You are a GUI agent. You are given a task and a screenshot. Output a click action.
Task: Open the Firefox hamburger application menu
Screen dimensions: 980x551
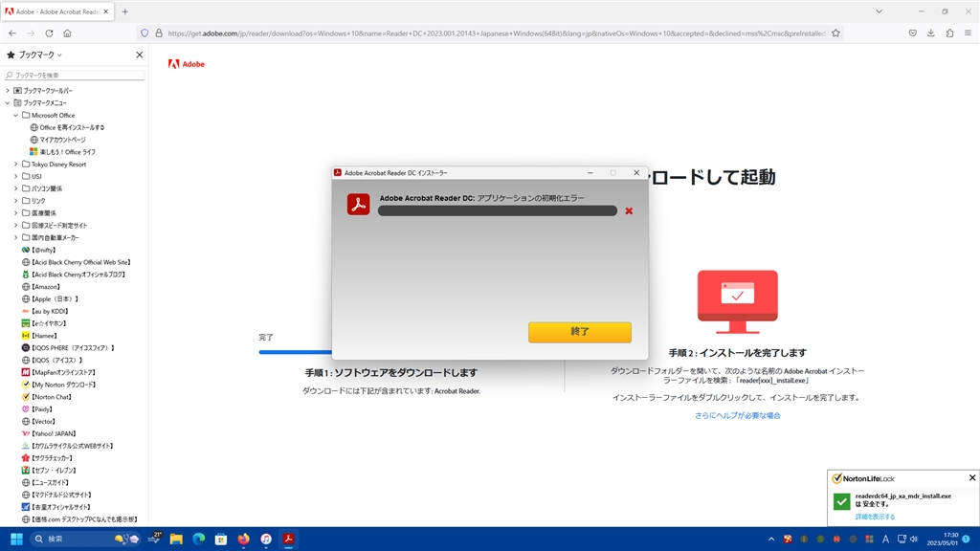coord(968,33)
